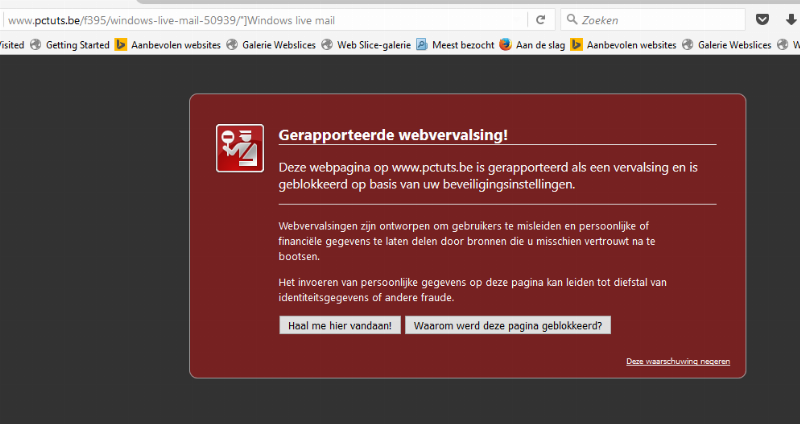This screenshot has height=424, width=800.
Task: Open the downloads arrow icon
Action: tap(791, 20)
